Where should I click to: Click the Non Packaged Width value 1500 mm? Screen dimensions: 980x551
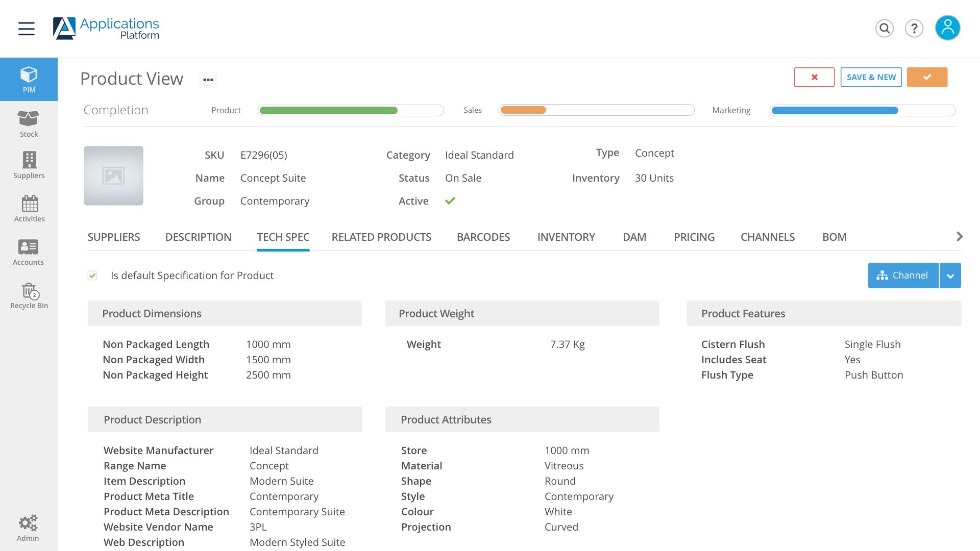pyautogui.click(x=268, y=360)
